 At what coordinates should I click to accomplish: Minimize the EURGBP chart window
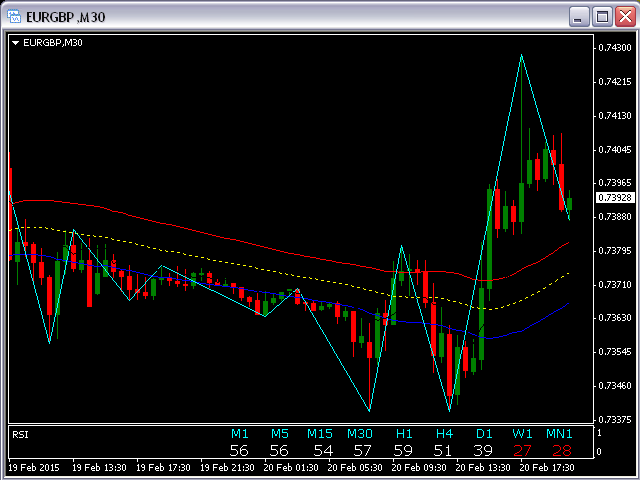[578, 17]
